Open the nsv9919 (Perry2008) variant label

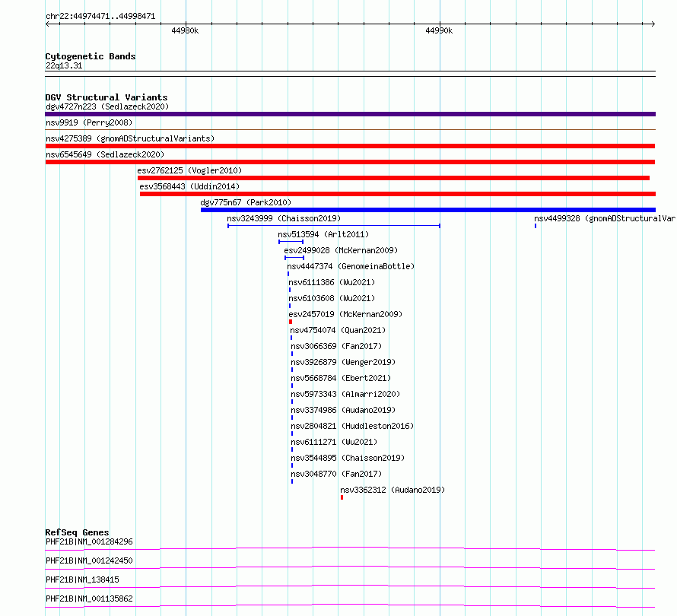[x=89, y=122]
